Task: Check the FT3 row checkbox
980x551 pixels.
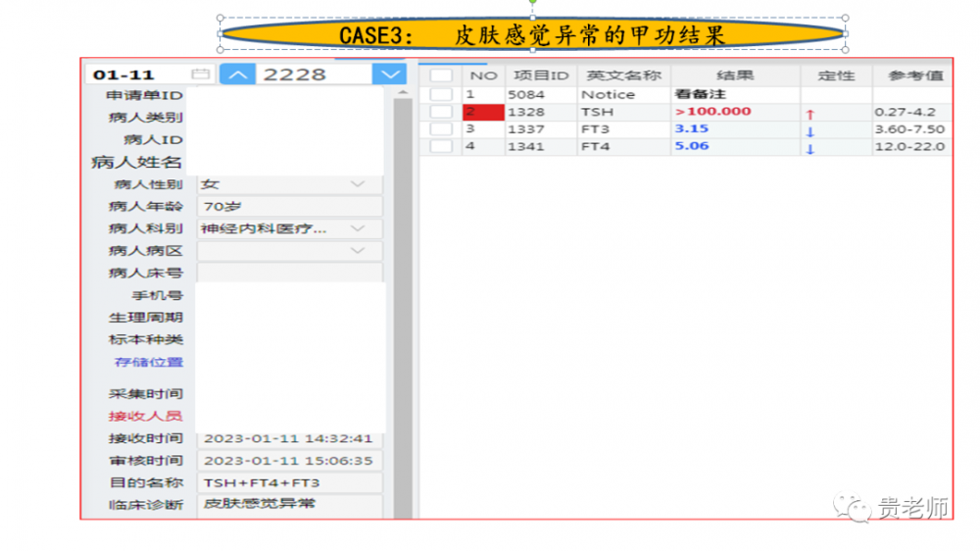Action: (441, 128)
